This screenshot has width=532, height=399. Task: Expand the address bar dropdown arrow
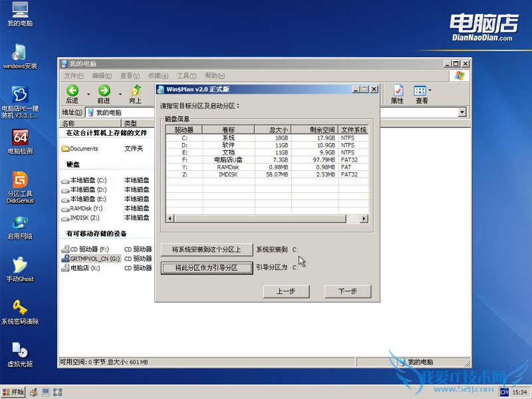point(462,112)
